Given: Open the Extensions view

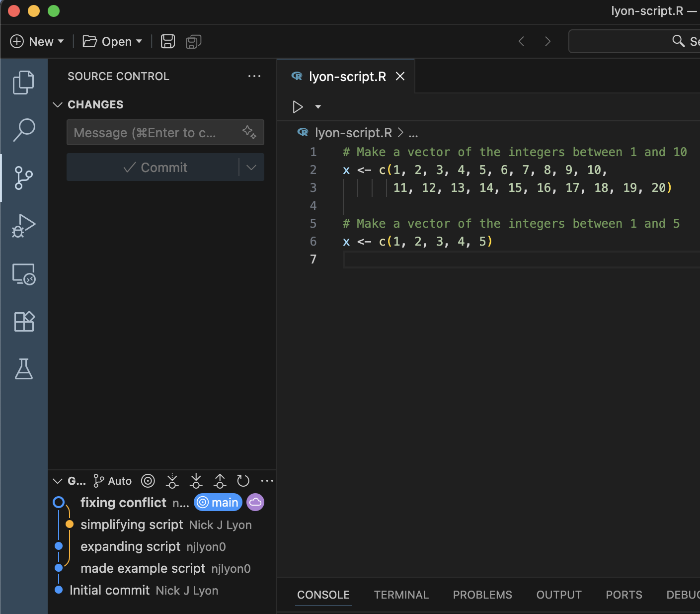Looking at the screenshot, I should 23,321.
